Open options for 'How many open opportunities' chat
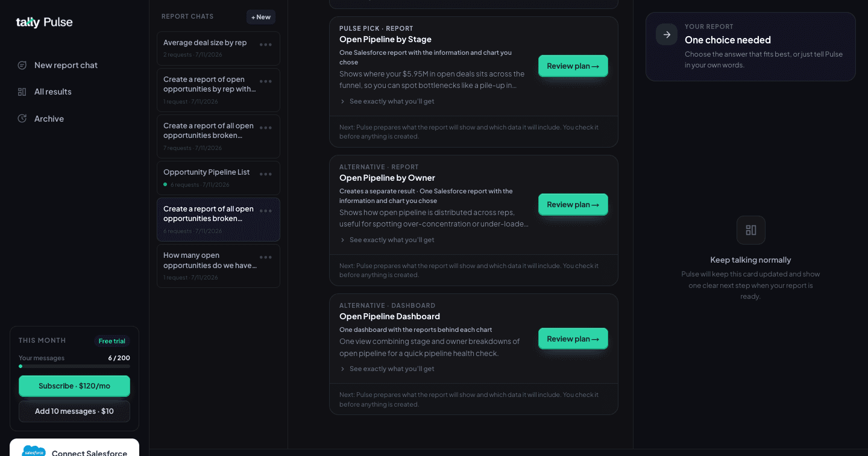Screen dimensions: 868x456 [x=266, y=257]
